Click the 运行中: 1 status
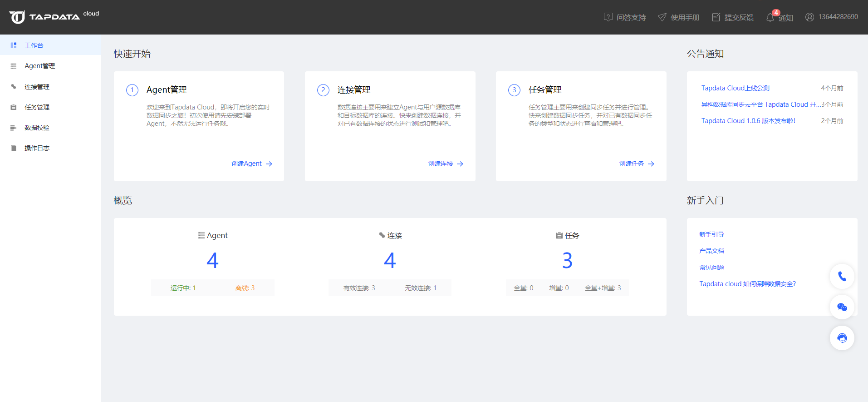The width and height of the screenshot is (868, 402). pyautogui.click(x=183, y=288)
